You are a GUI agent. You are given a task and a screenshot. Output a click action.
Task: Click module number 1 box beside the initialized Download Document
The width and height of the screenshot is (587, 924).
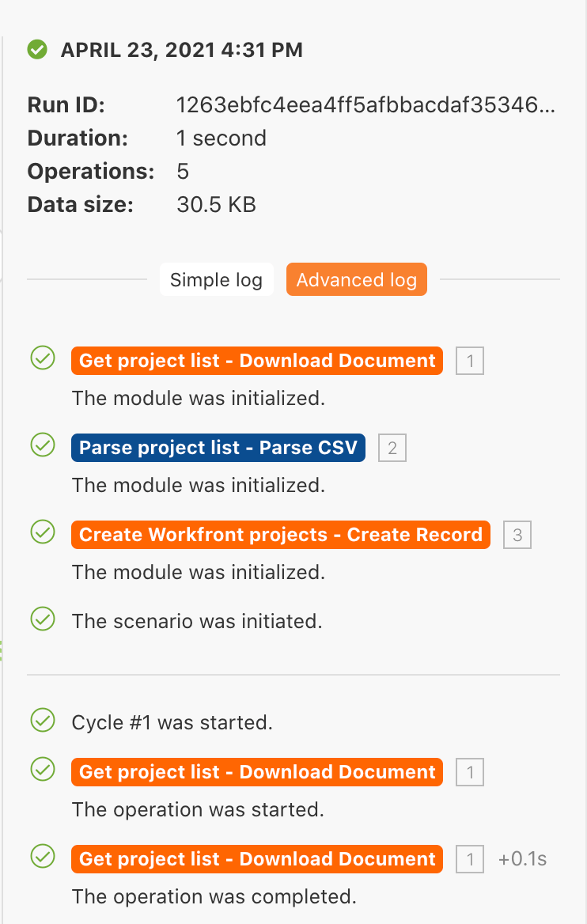[x=470, y=362]
